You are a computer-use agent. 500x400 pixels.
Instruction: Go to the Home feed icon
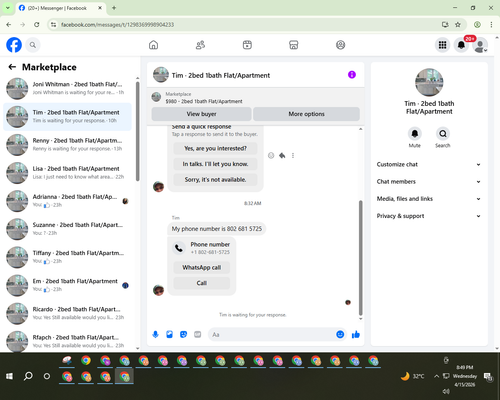pos(153,45)
